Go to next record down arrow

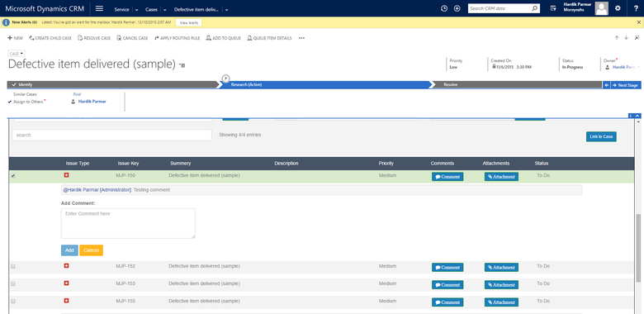627,38
